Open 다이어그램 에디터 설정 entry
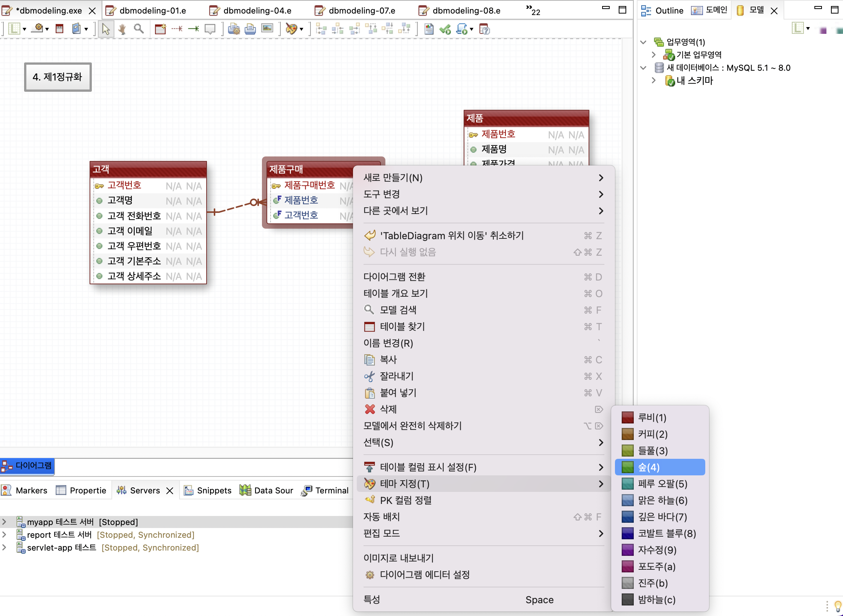The width and height of the screenshot is (843, 616). (484, 575)
